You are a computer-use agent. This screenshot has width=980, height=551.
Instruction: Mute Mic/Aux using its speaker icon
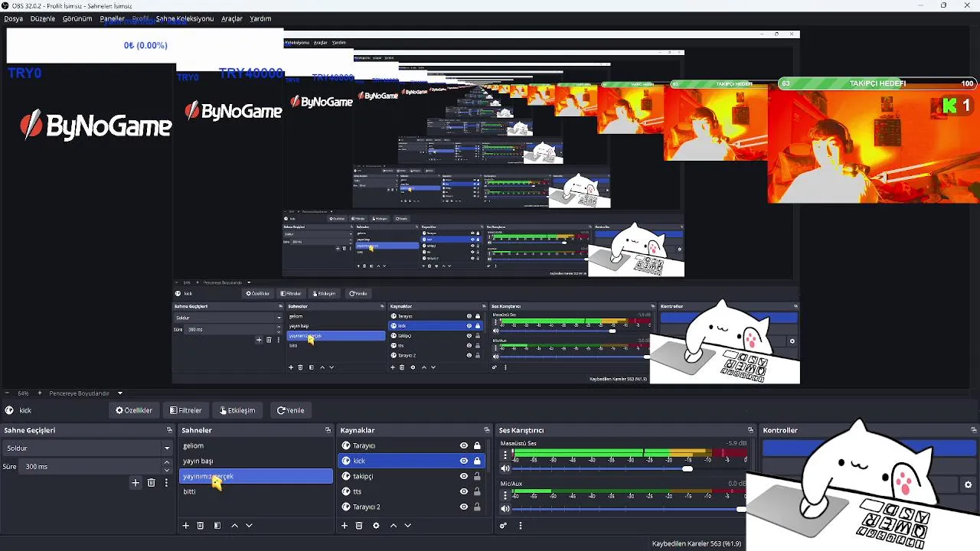[505, 508]
